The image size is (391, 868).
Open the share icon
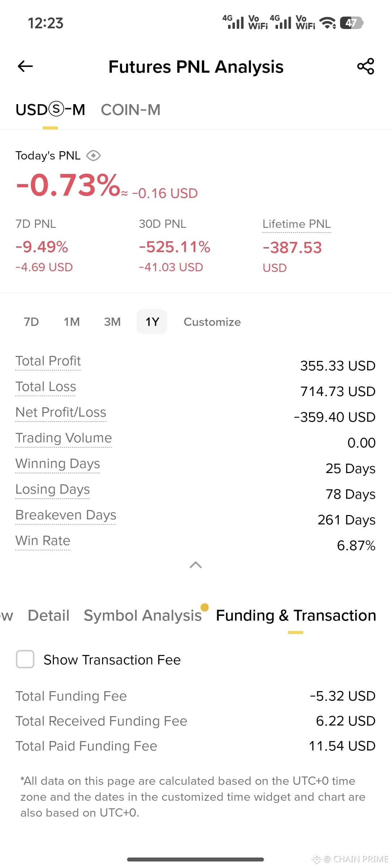click(x=366, y=66)
